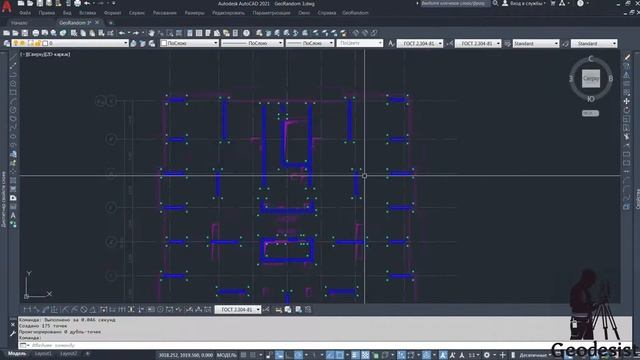This screenshot has height=360, width=640.
Task: Open the dimension style ГОСТ 2.304-81 dropdown
Action: pos(478,43)
